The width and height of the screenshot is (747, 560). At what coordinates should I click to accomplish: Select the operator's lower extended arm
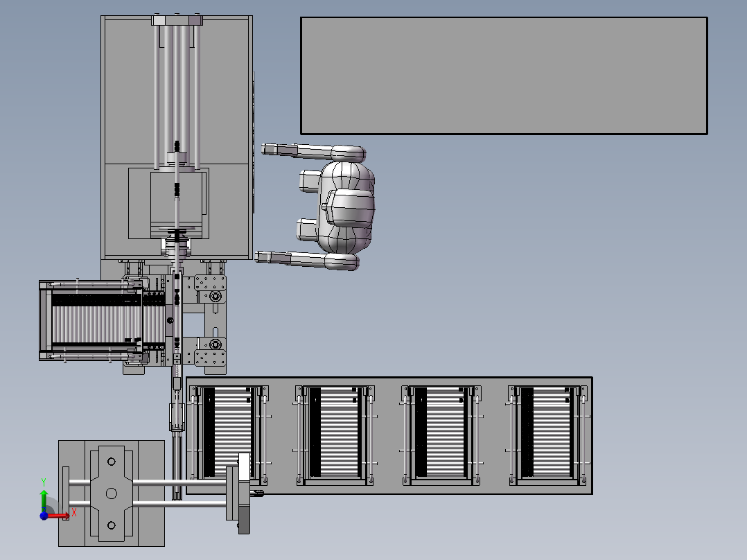[x=307, y=260]
